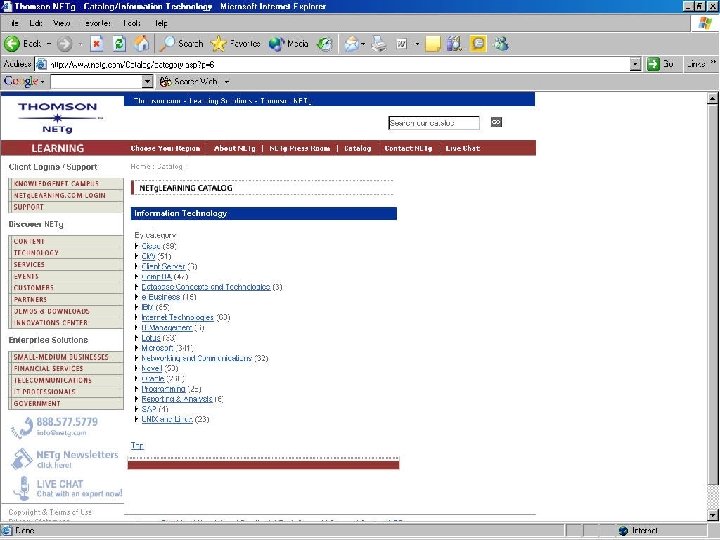Open the Help menu
Image resolution: width=720 pixels, height=540 pixels.
coord(161,23)
